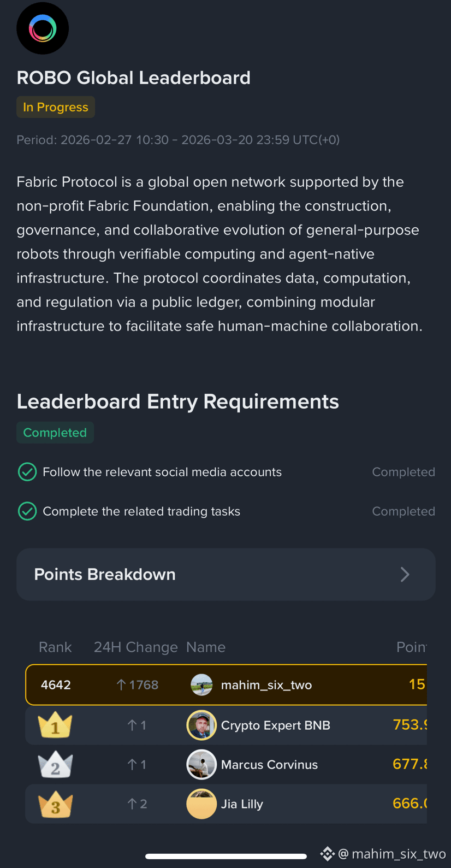The image size is (451, 868).
Task: Click the up arrow beside 1768 change
Action: 121,684
